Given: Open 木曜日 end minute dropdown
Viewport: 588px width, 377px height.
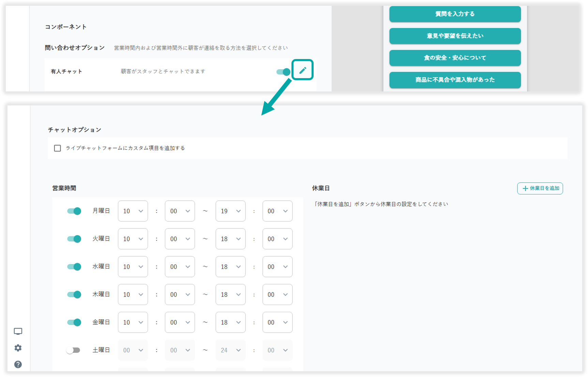Looking at the screenshot, I should click(x=277, y=294).
